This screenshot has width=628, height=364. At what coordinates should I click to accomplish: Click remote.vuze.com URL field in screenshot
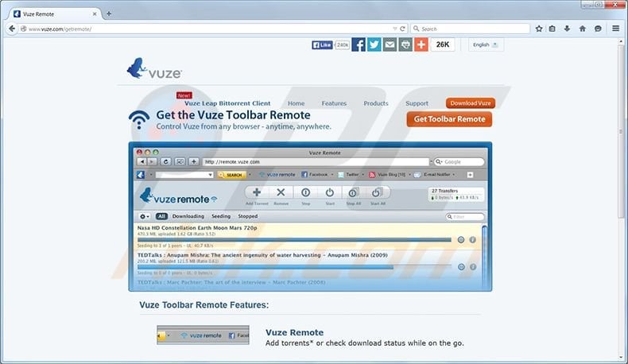[x=316, y=162]
